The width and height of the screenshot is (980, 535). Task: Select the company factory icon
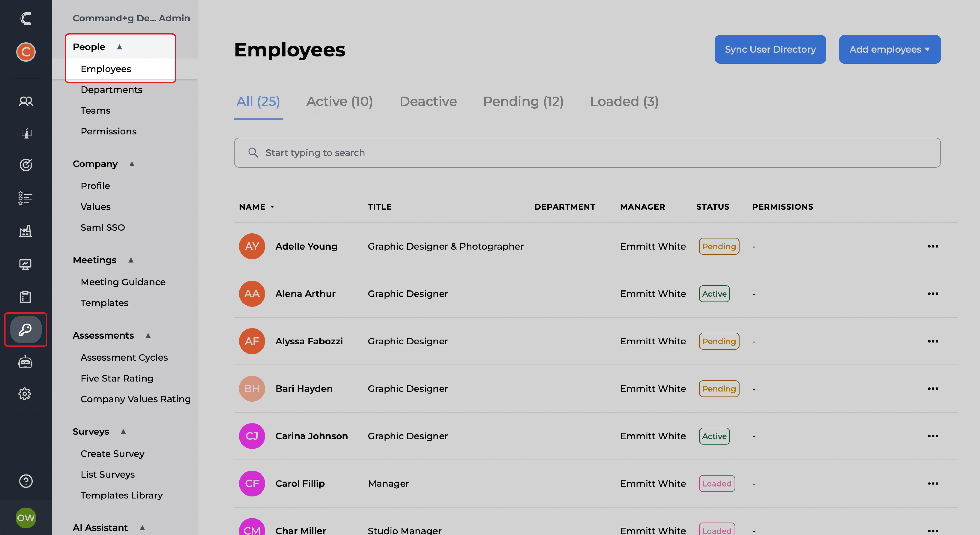pyautogui.click(x=25, y=231)
